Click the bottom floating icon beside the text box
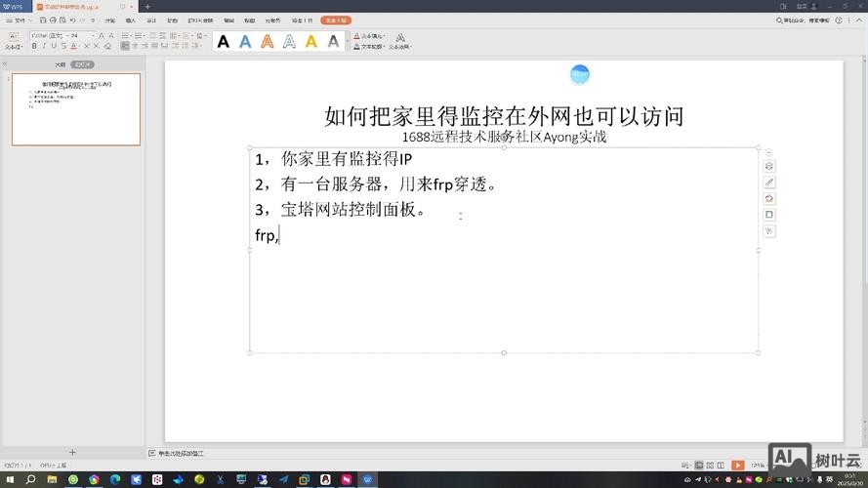The image size is (868, 488). 769,230
